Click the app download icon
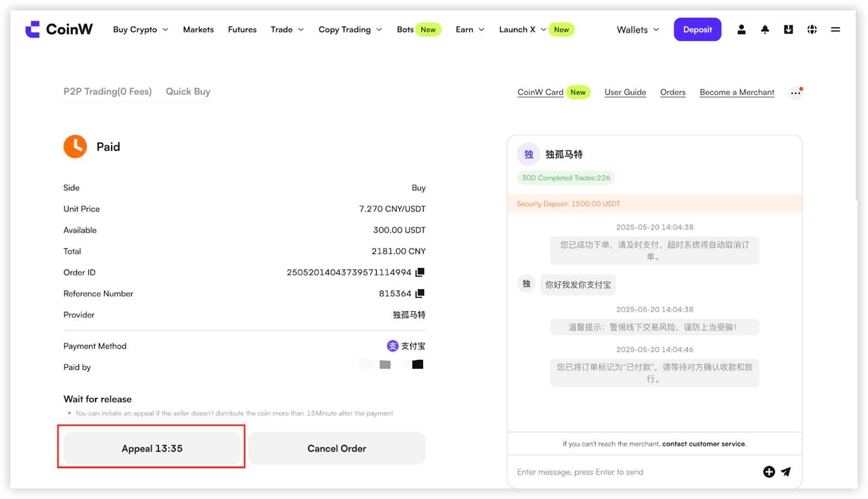Image resolution: width=868 pixels, height=499 pixels. pyautogui.click(x=788, y=29)
